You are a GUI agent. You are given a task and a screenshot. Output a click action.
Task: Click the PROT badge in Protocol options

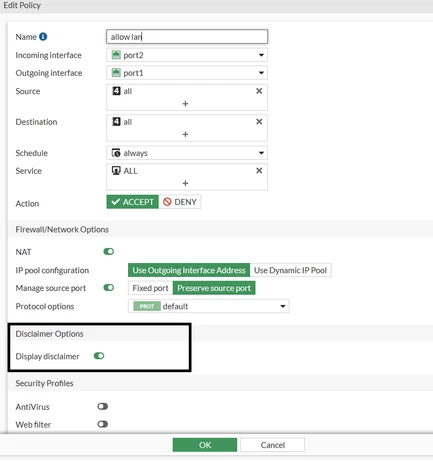[147, 306]
